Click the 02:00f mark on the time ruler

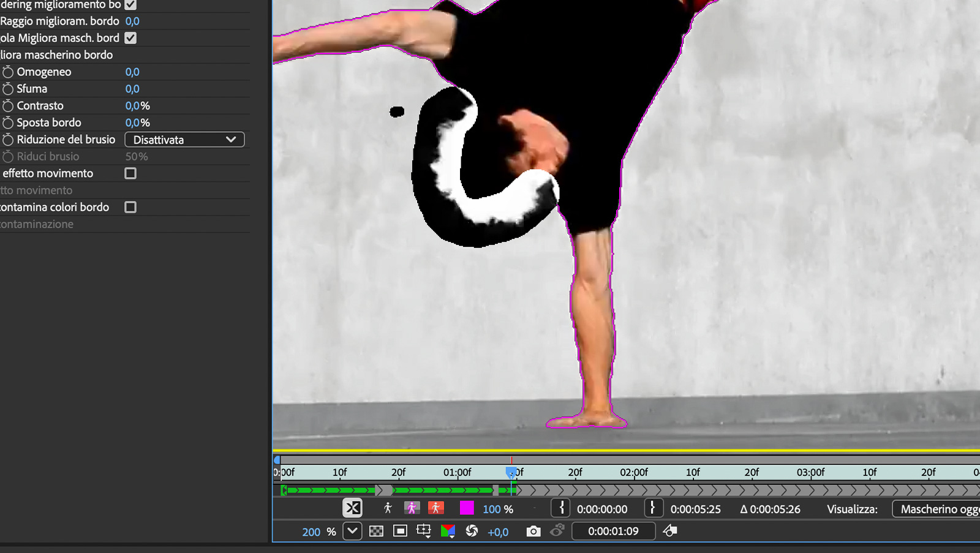[x=634, y=472]
